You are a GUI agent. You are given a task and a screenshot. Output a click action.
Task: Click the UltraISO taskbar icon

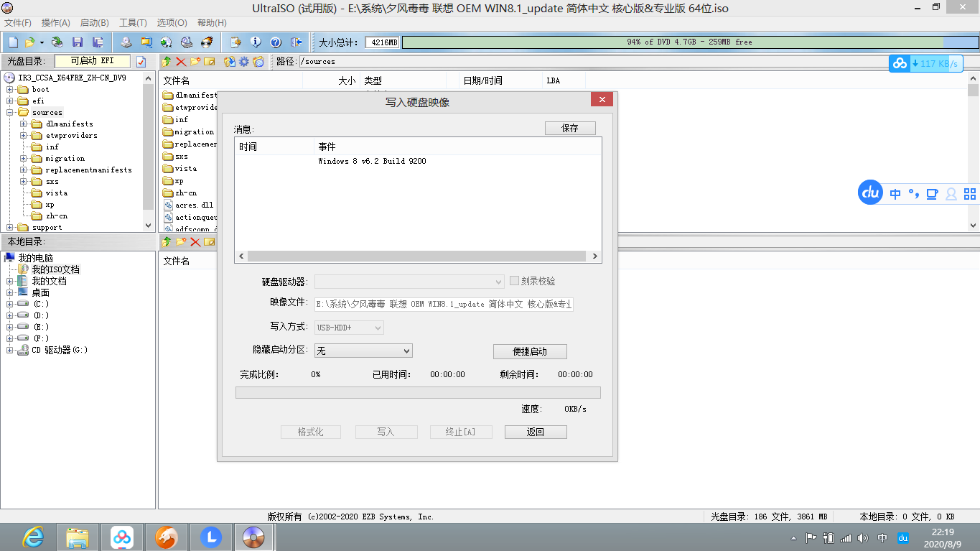(x=255, y=537)
